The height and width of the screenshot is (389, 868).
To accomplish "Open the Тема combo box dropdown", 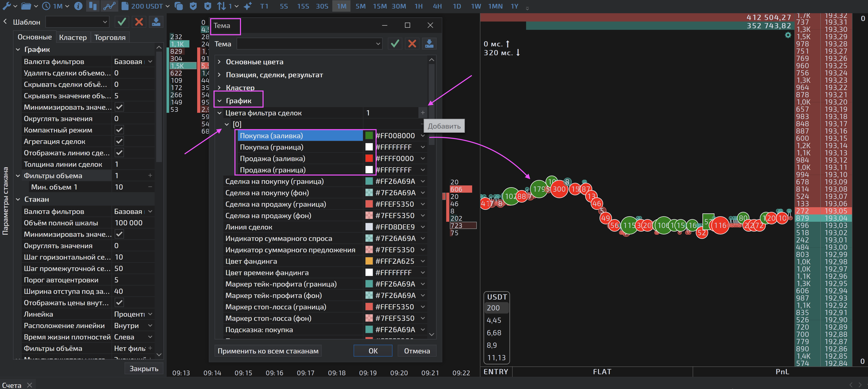I will (378, 44).
